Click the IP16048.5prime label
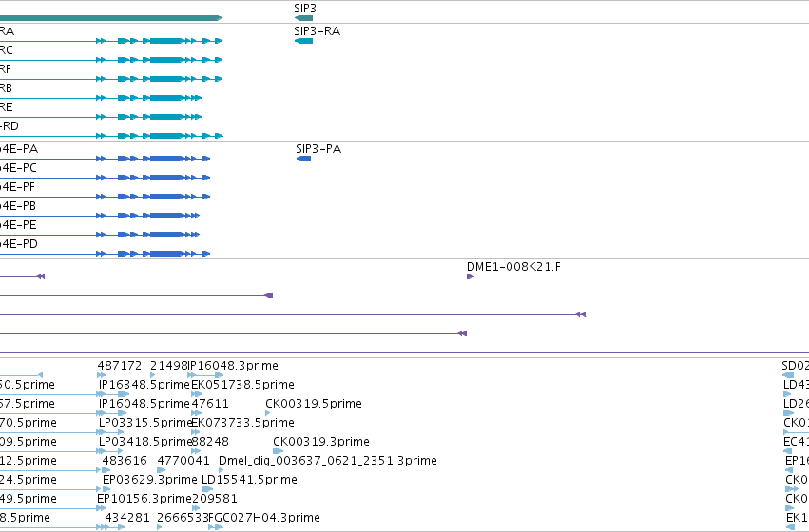Image resolution: width=809 pixels, height=532 pixels. click(144, 404)
